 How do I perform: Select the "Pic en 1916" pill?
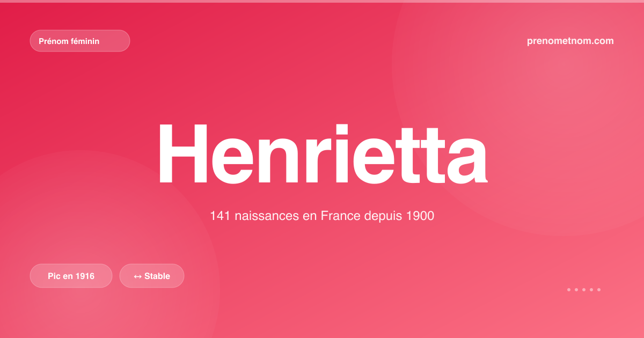tap(71, 276)
